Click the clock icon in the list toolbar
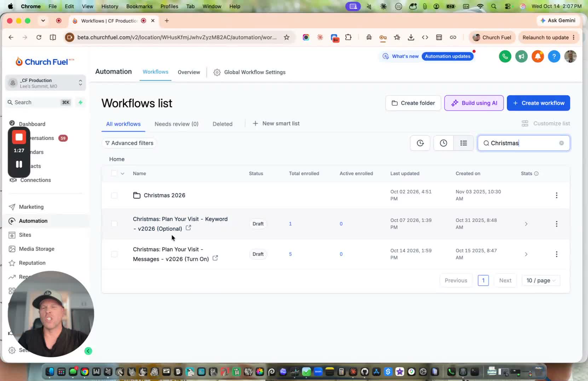This screenshot has width=588, height=381. click(x=443, y=143)
